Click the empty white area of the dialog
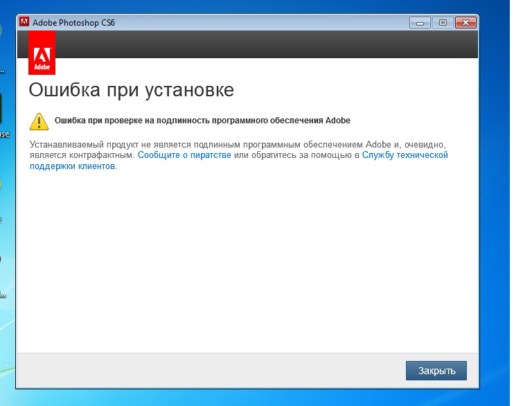Image resolution: width=532 pixels, height=406 pixels. click(x=242, y=263)
